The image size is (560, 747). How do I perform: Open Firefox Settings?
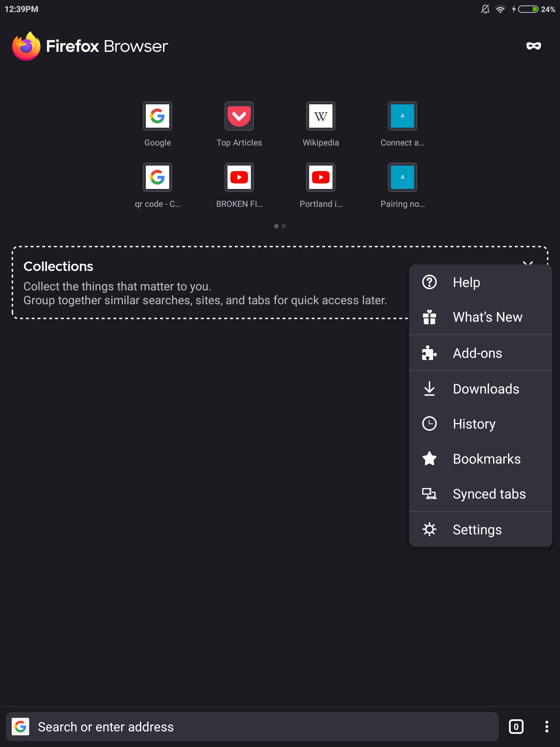pos(477,529)
